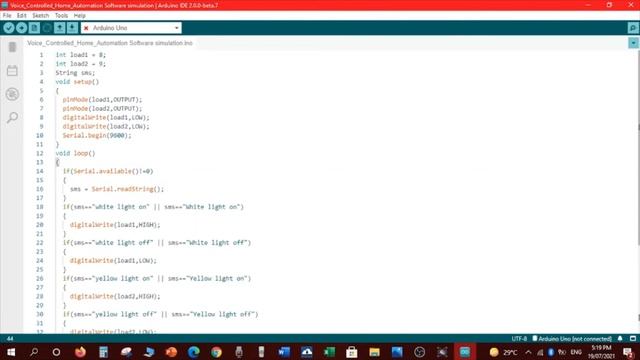
Task: Click the 'int load2 = 9;' code line
Action: [x=81, y=64]
